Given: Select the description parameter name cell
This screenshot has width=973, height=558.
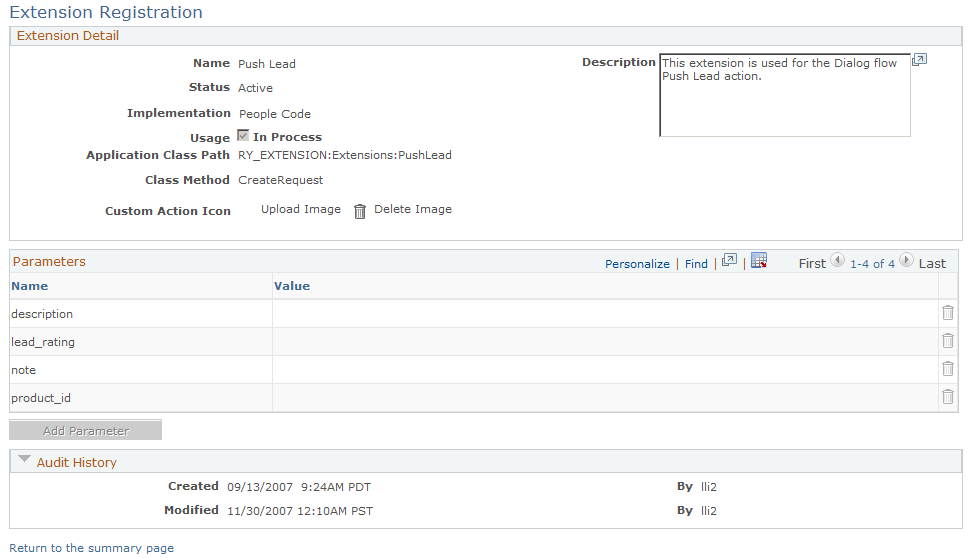Looking at the screenshot, I should (x=141, y=314).
